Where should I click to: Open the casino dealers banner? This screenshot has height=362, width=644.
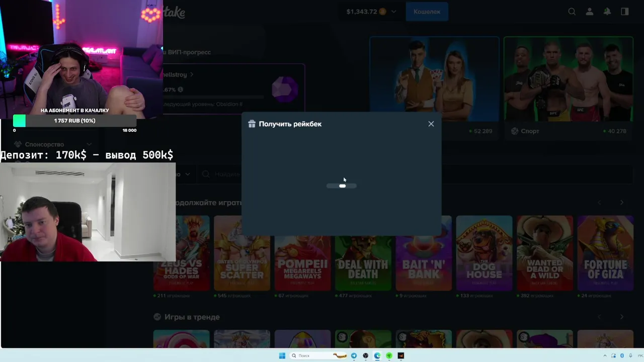434,79
